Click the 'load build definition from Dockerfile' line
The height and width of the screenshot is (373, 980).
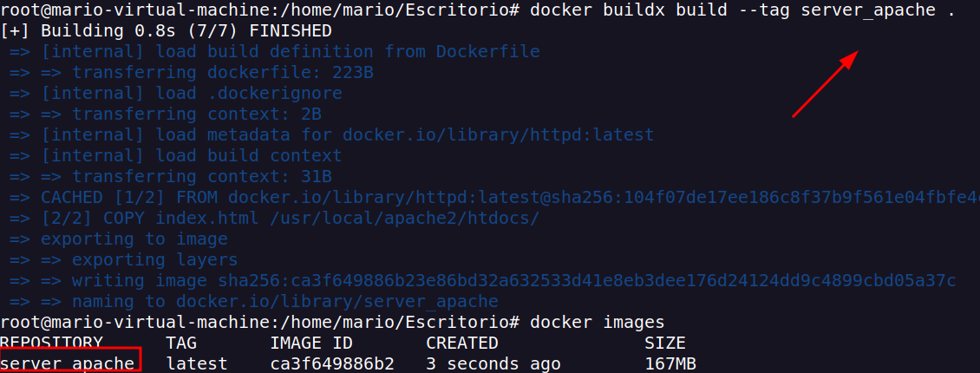coord(275,52)
